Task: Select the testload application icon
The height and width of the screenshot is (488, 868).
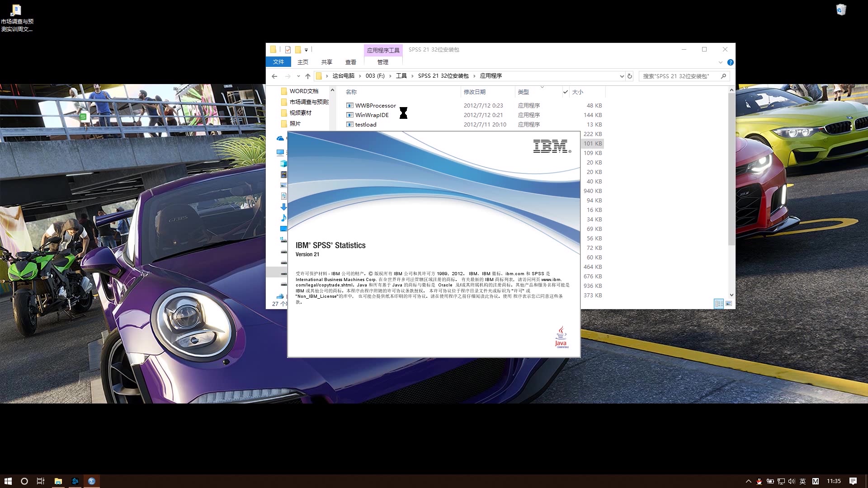Action: 349,124
